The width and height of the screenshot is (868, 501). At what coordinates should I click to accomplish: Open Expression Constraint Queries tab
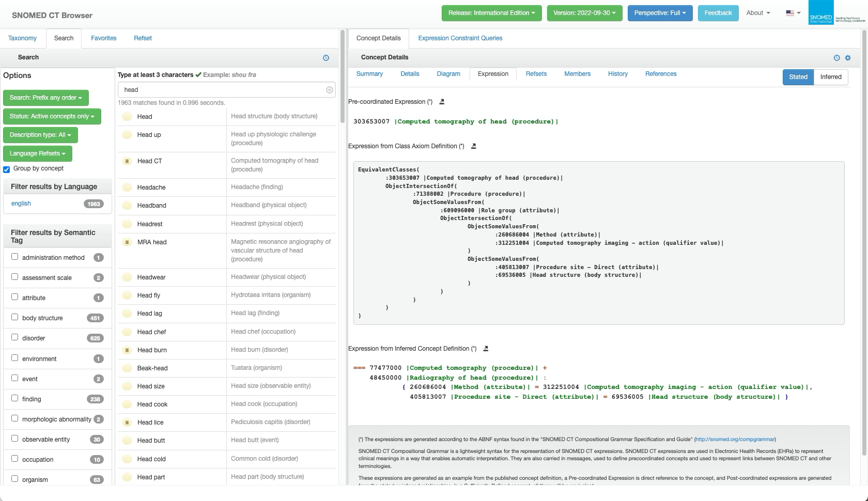[x=460, y=38]
